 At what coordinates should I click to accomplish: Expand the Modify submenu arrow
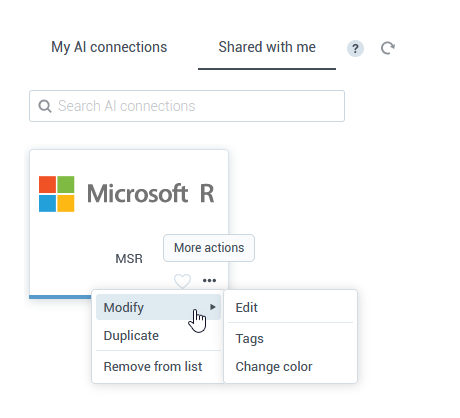pos(213,307)
